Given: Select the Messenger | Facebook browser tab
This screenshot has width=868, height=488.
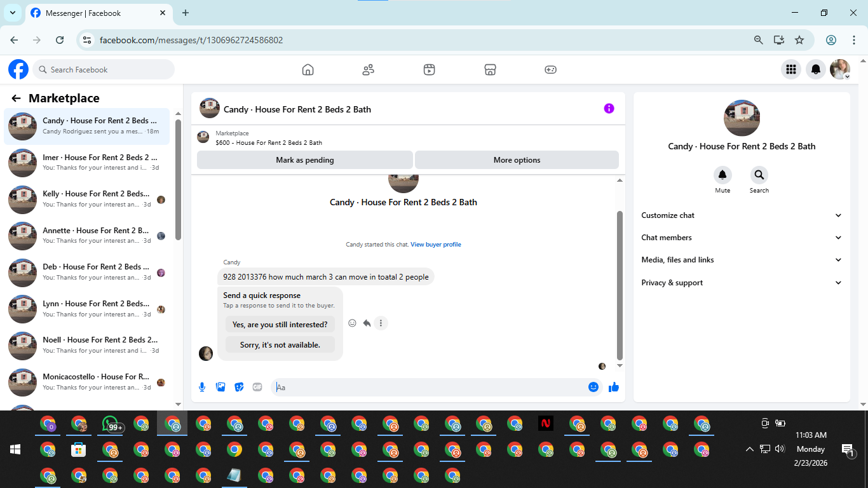Looking at the screenshot, I should [98, 13].
